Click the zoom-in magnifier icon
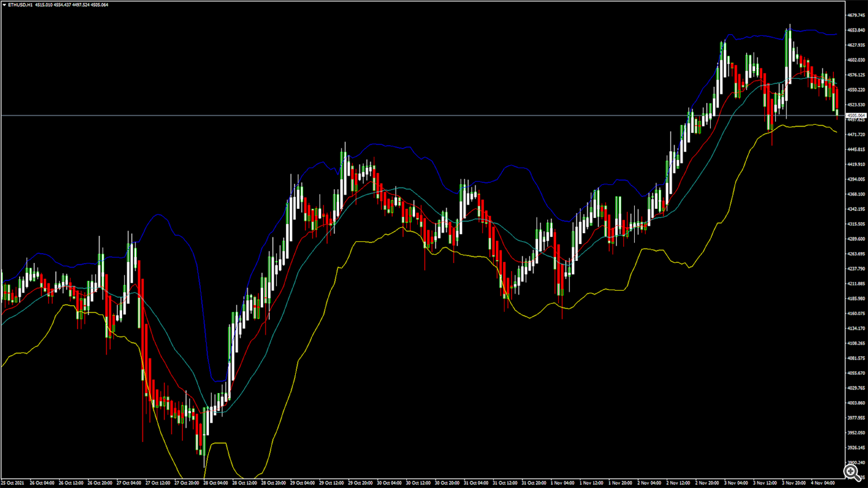Viewport: 868px width, 488px height. [851, 472]
